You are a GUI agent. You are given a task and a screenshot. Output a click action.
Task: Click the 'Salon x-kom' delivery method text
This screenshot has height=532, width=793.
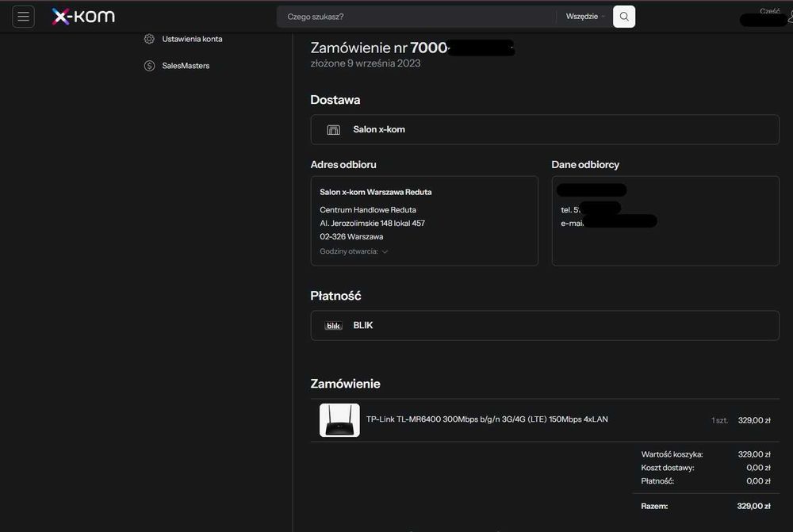379,129
